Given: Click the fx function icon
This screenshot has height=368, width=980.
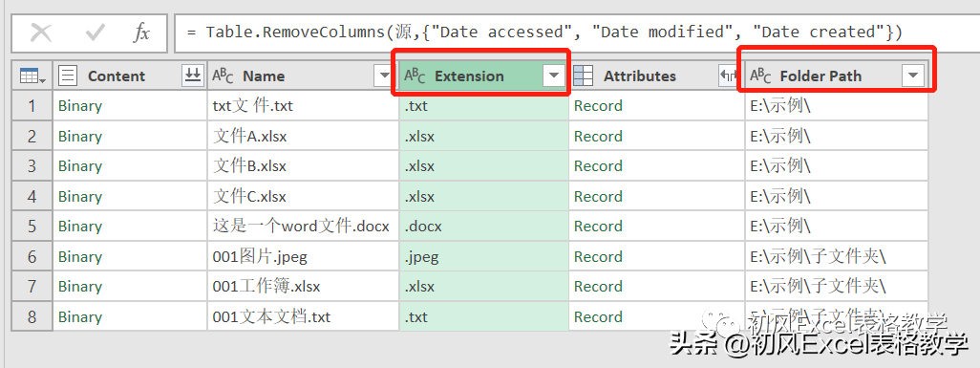Looking at the screenshot, I should click(142, 32).
